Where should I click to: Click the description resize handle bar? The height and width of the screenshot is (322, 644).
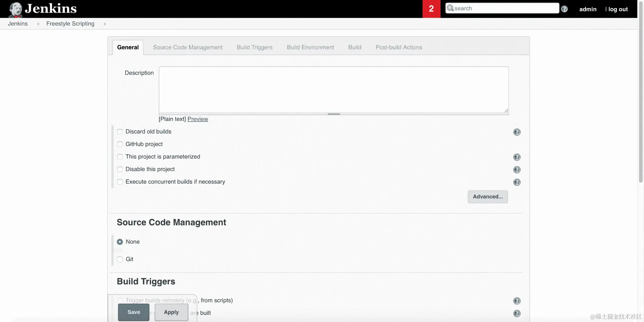click(x=334, y=114)
